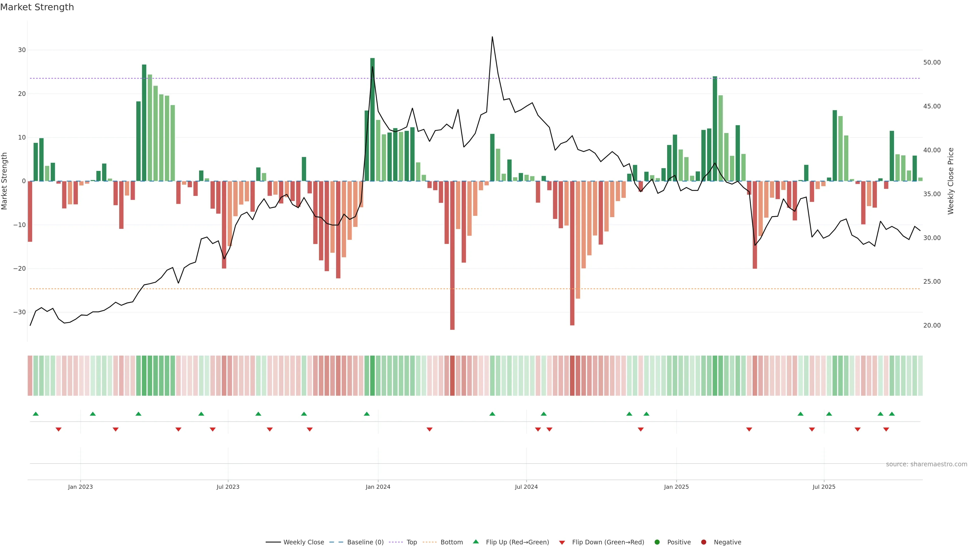
Task: Click the leftmost red flip-down triangle marker
Action: pos(59,429)
